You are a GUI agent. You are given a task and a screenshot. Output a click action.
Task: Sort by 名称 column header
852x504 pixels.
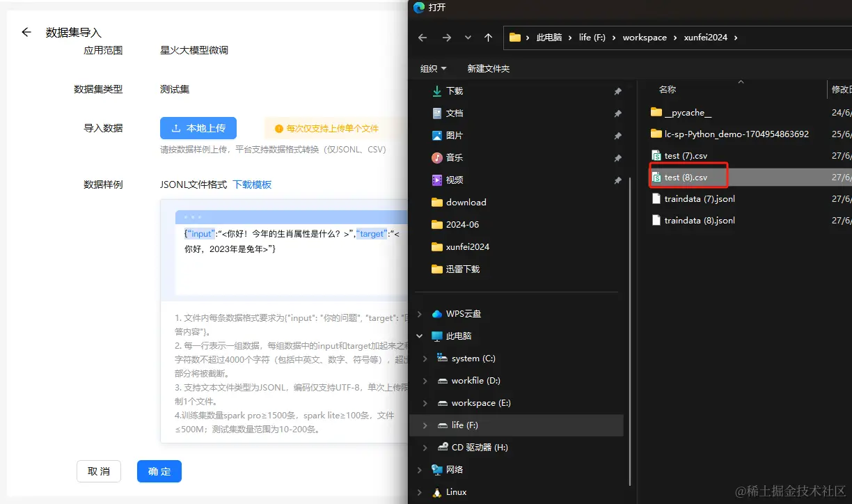pos(668,90)
